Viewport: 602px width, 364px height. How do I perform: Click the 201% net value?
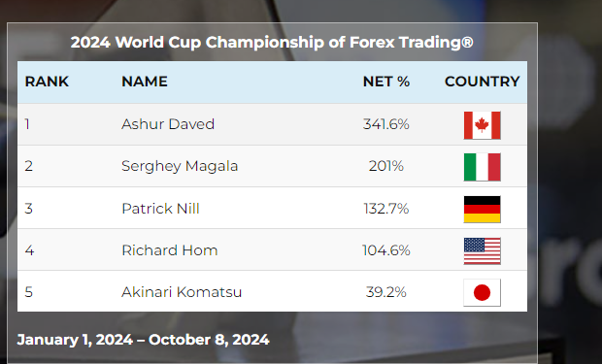pyautogui.click(x=386, y=166)
